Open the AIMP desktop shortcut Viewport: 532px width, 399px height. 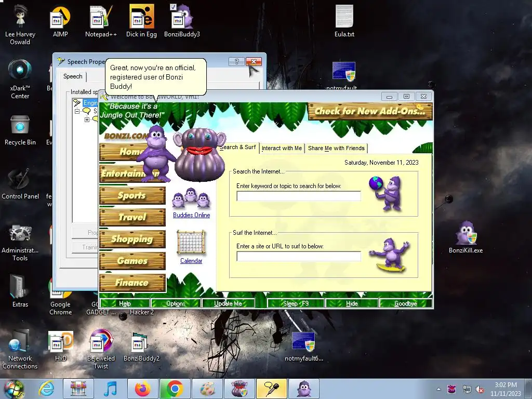point(60,21)
